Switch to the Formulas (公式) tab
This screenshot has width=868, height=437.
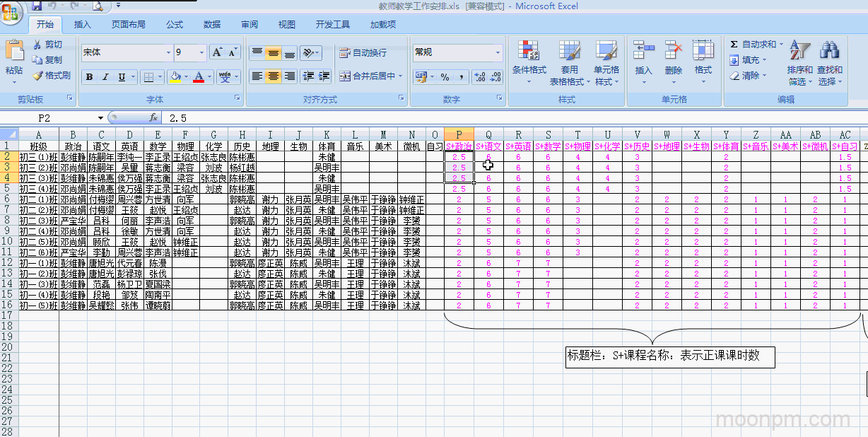click(175, 25)
